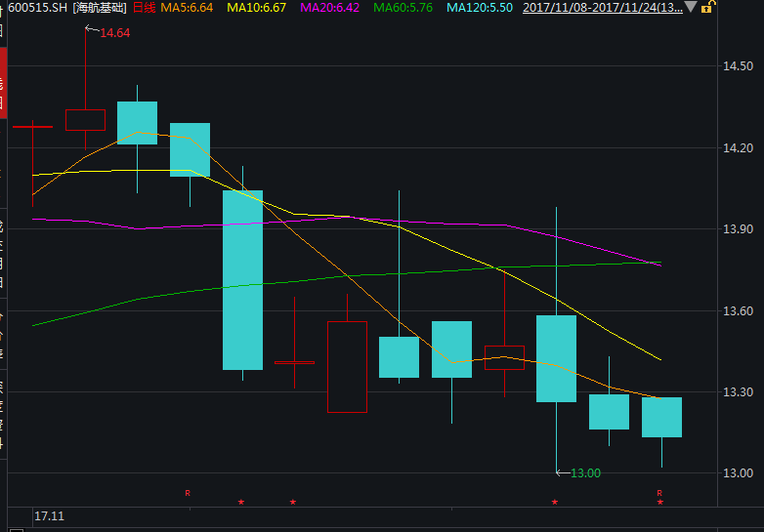Open the dropdown triangle beside the date range

pos(692,8)
